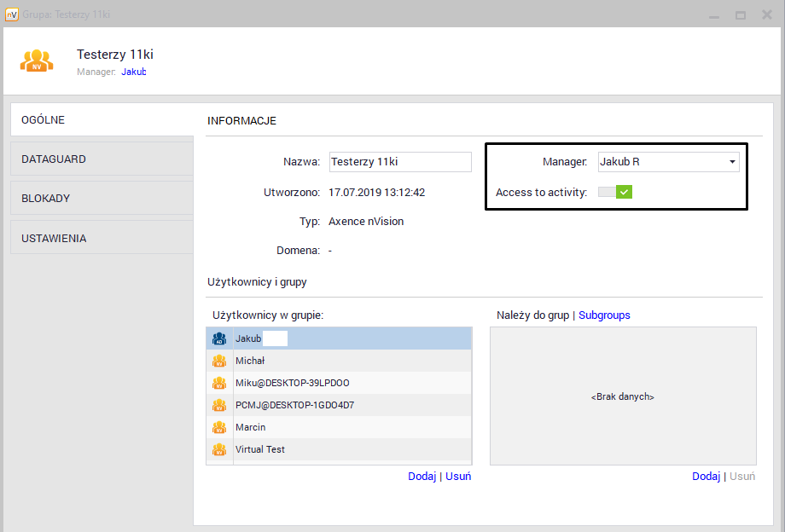Click the nVision icon in the title bar

12,14
